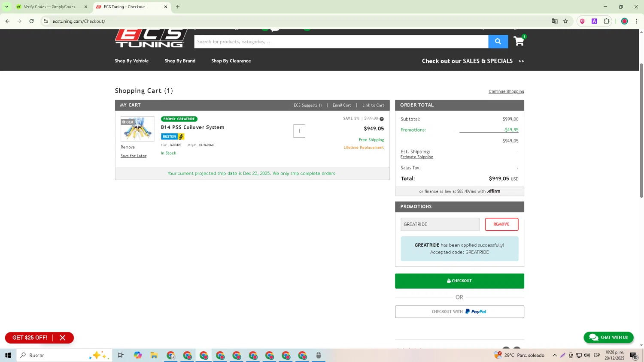
Task: Click Continue Shopping link
Action: (506, 91)
